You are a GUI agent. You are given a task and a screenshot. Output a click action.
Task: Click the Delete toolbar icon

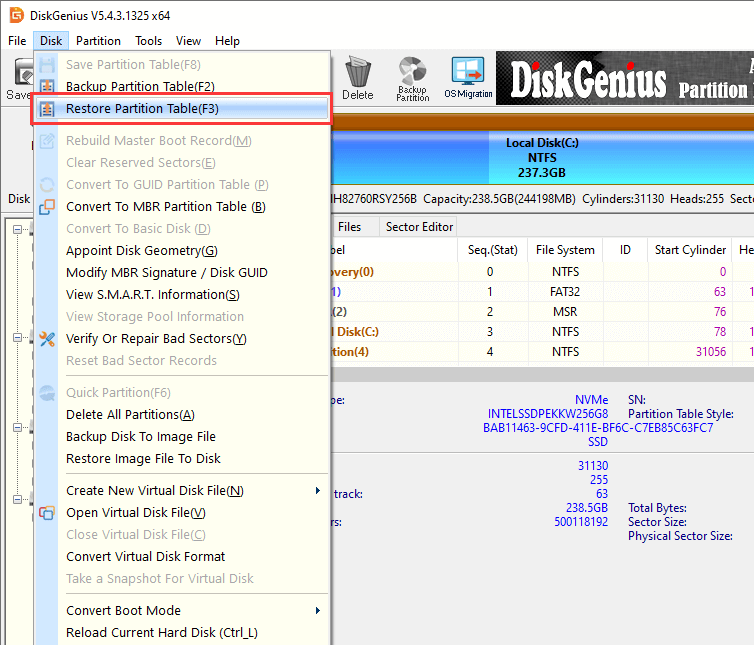pyautogui.click(x=357, y=78)
